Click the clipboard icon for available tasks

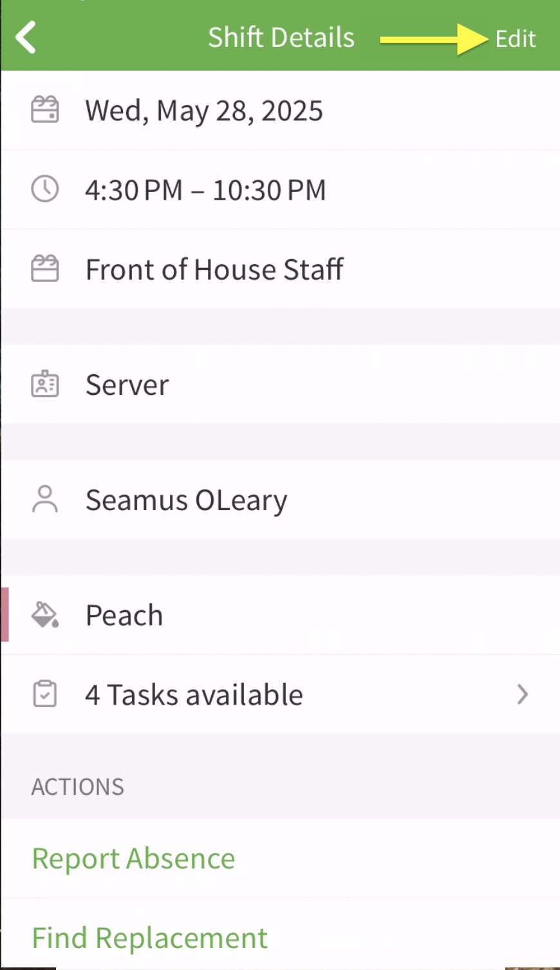pyautogui.click(x=44, y=694)
